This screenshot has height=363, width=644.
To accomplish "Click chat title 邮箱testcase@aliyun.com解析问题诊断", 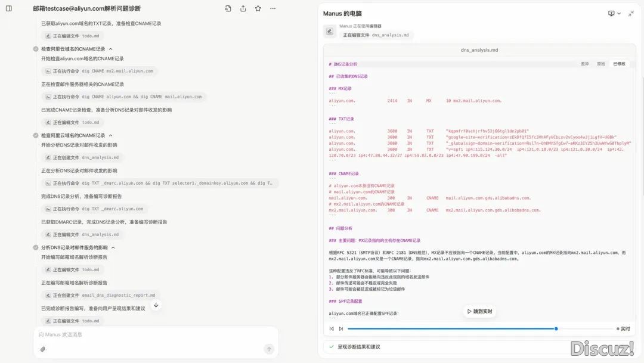I will (86, 8).
